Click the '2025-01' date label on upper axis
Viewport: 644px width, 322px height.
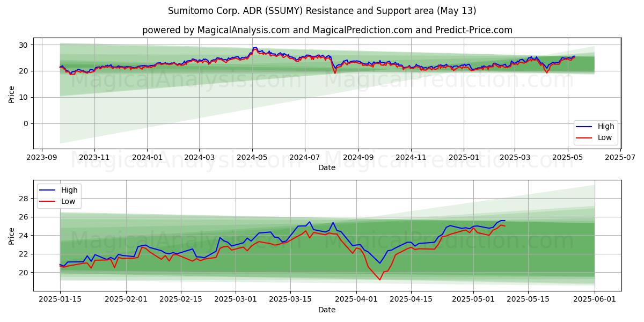click(x=463, y=158)
